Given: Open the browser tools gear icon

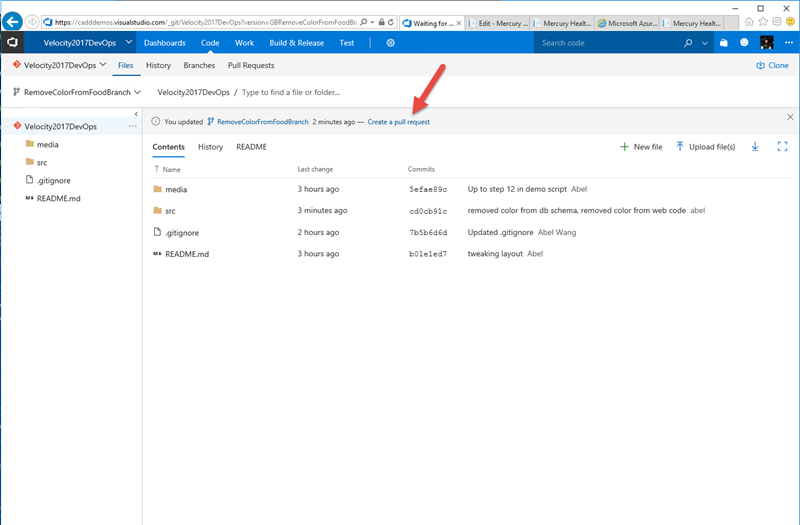Looking at the screenshot, I should 777,22.
